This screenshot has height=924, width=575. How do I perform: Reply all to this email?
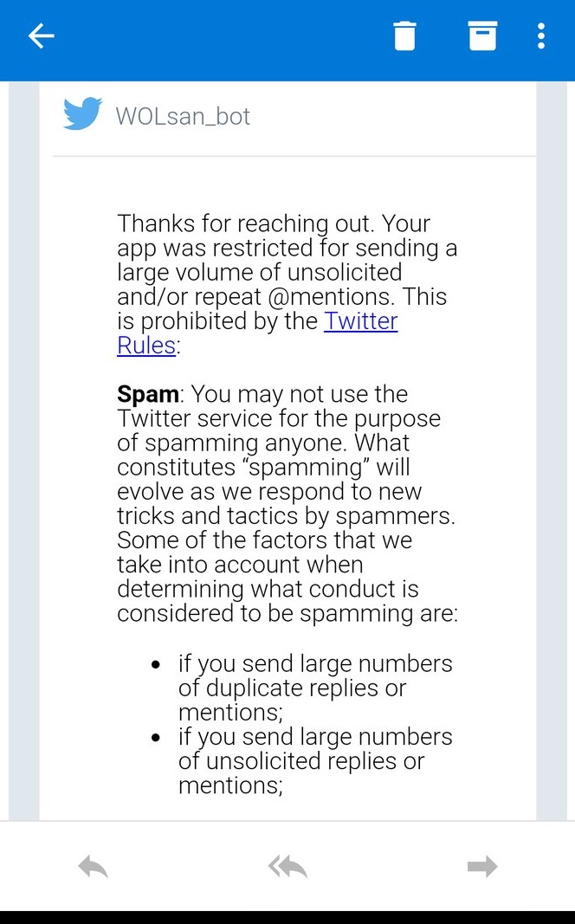tap(287, 866)
